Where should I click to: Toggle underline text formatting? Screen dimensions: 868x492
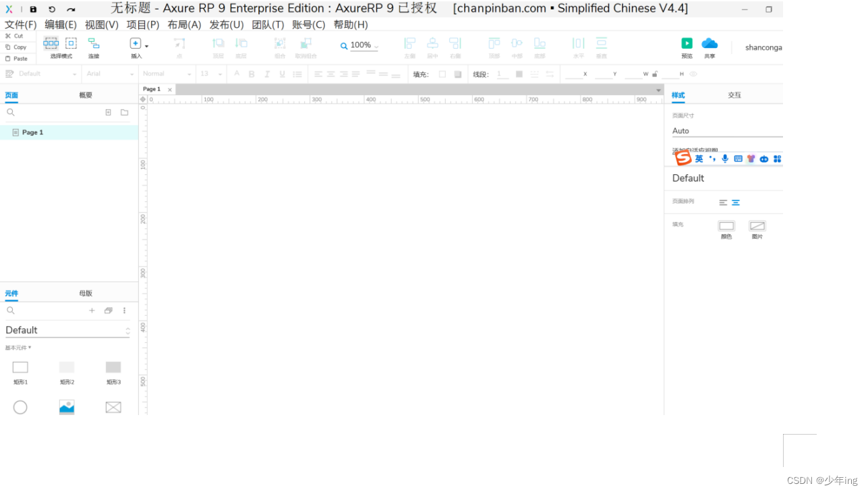tap(282, 74)
